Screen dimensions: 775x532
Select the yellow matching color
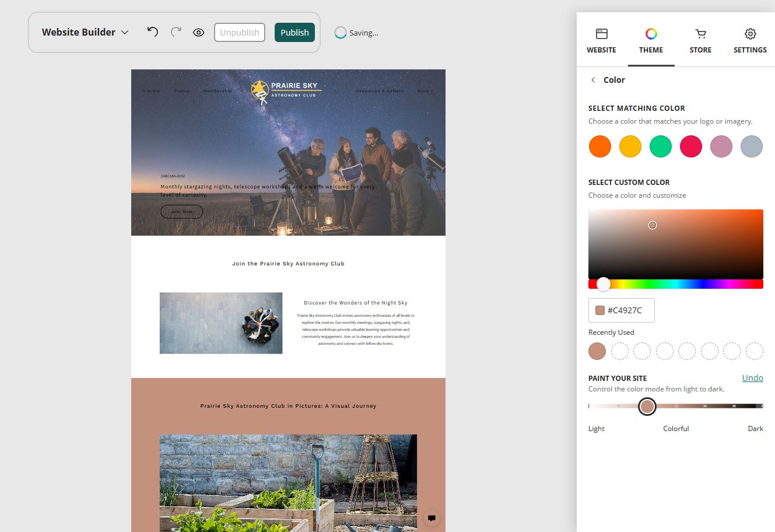tap(630, 146)
